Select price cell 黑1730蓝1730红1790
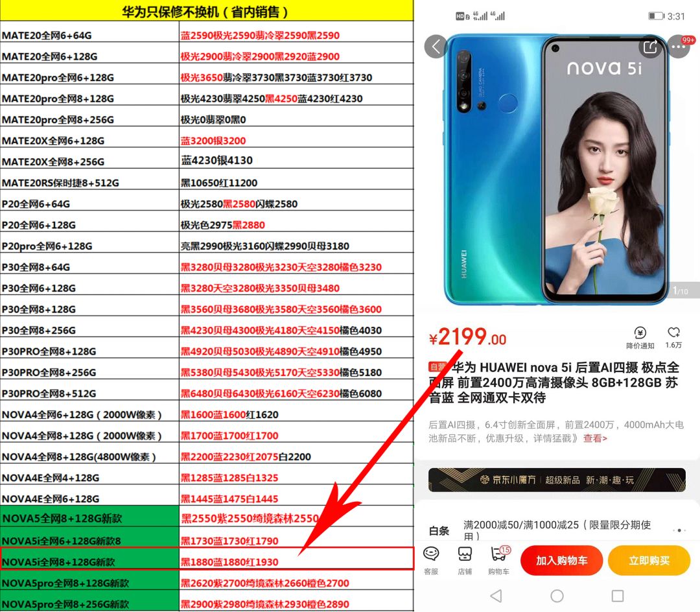Screen dimensions: 700x612 (x=296, y=537)
